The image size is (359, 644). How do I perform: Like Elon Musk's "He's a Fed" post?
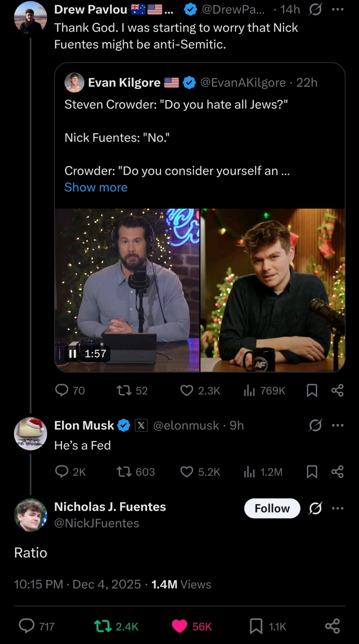pyautogui.click(x=187, y=471)
